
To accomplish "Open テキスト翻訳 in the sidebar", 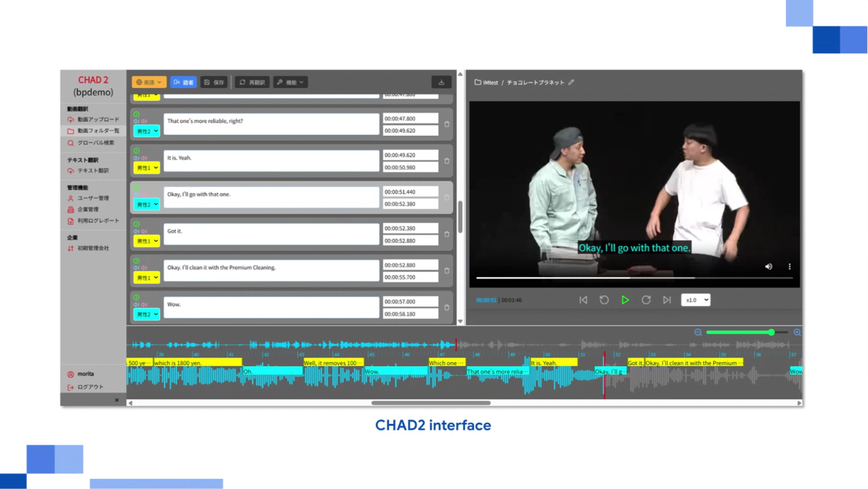I will point(88,171).
